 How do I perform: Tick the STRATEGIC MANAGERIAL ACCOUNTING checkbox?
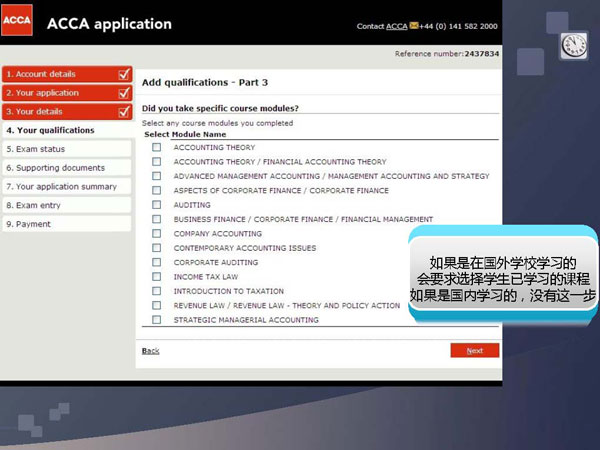[156, 320]
